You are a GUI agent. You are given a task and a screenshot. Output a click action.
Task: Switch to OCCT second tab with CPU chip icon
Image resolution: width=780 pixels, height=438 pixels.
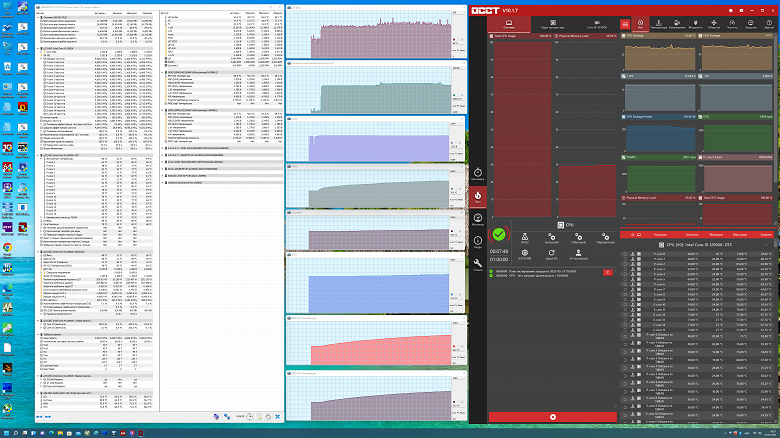point(553,24)
